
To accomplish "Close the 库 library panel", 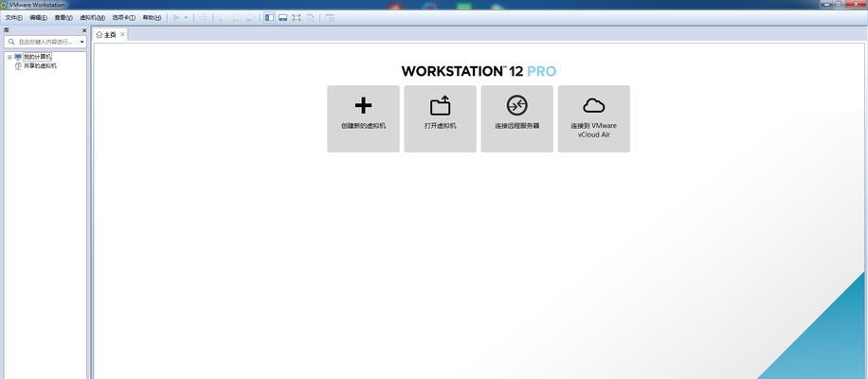I will coord(84,30).
